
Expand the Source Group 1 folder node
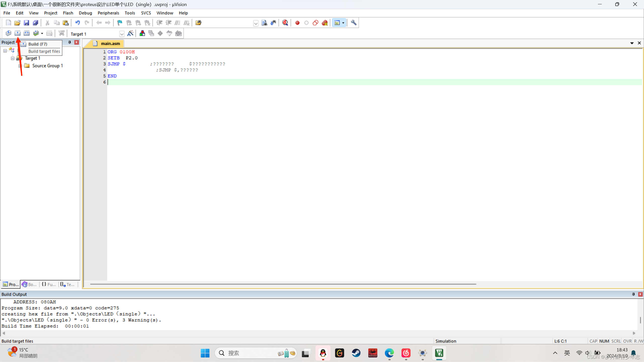[x=20, y=66]
